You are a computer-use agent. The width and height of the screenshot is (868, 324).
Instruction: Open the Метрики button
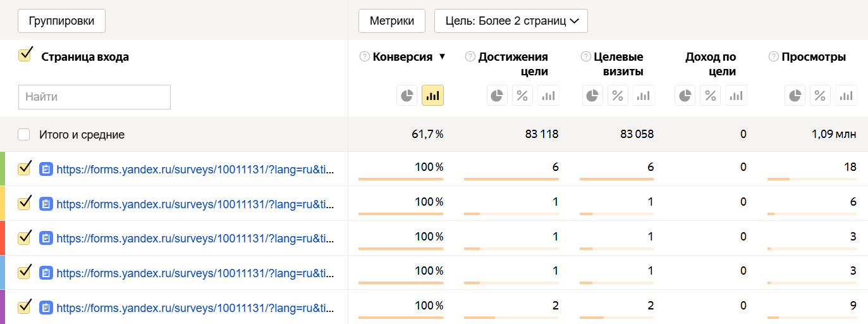pos(392,21)
